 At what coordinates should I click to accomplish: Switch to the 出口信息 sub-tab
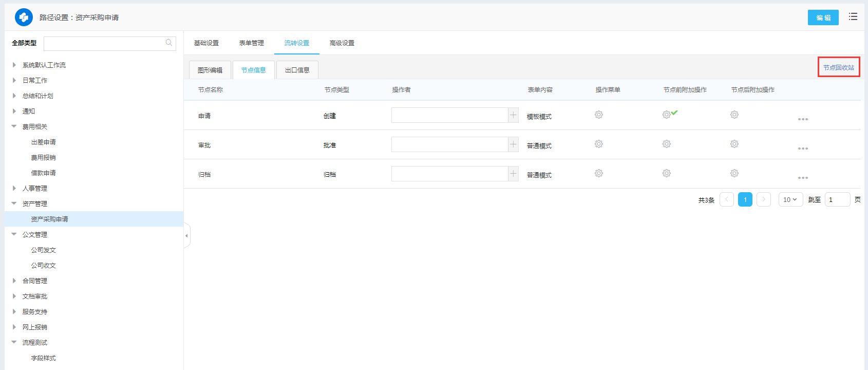click(297, 70)
